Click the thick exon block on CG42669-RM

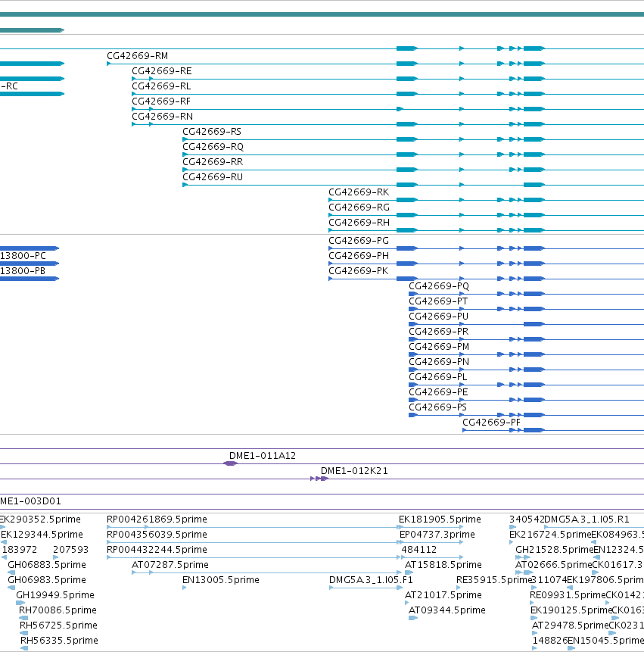[407, 64]
